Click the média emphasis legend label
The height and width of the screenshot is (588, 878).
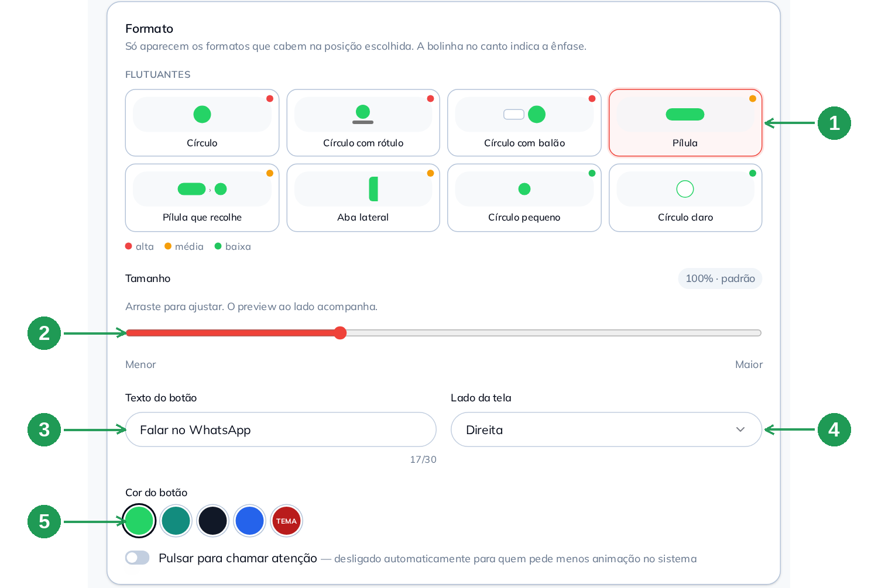click(x=189, y=246)
